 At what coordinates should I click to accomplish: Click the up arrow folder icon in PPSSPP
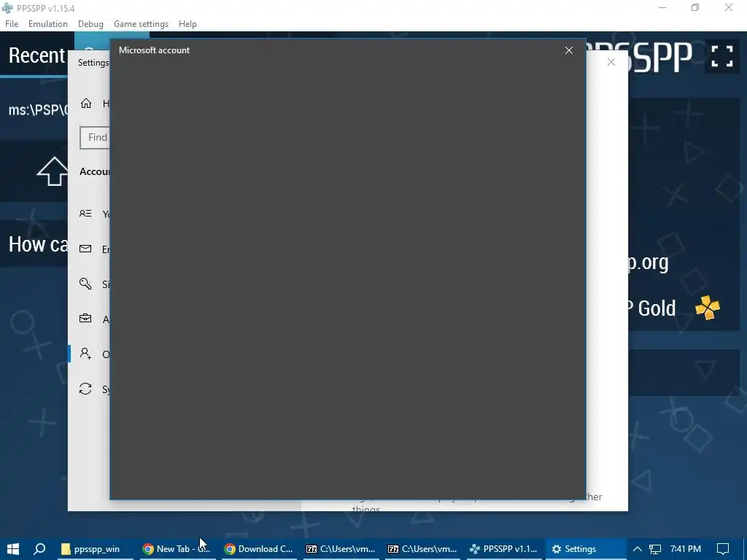tap(53, 171)
